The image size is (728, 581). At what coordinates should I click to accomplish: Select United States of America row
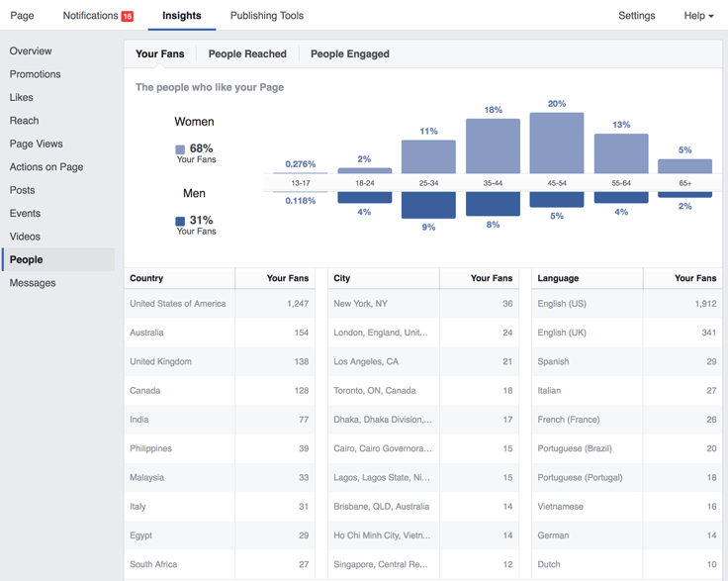[x=220, y=304]
